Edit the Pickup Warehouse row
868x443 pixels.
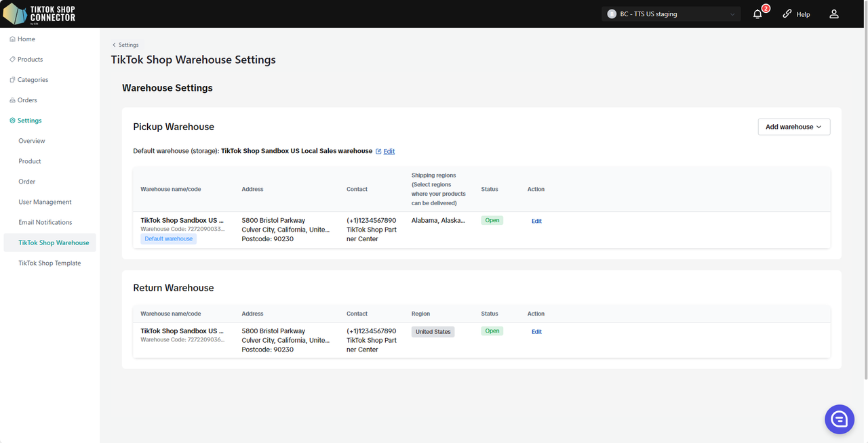(x=536, y=221)
